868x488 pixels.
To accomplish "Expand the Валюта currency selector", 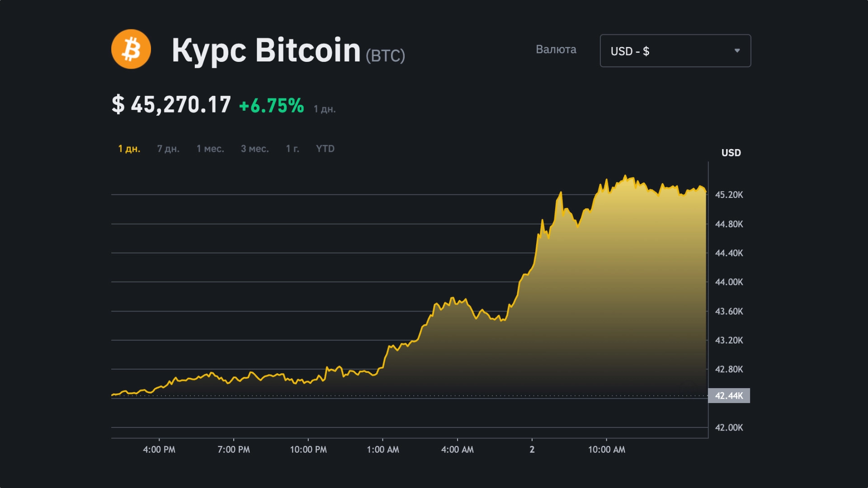I will (675, 51).
